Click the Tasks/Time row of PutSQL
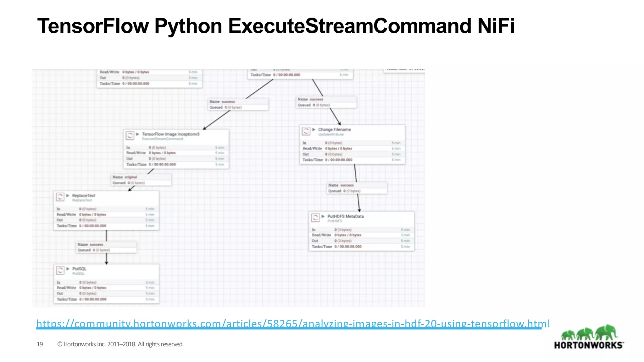This screenshot has width=644, height=362. (106, 299)
